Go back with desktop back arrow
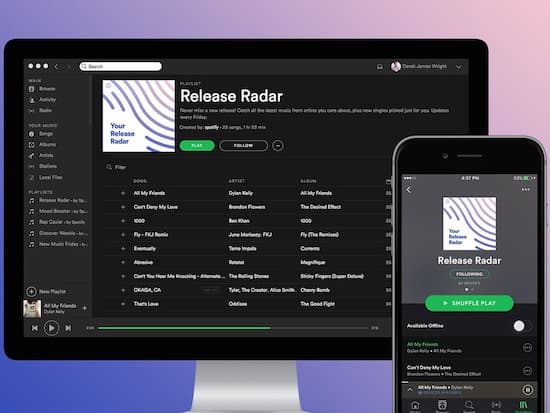The width and height of the screenshot is (550, 413). [x=56, y=66]
